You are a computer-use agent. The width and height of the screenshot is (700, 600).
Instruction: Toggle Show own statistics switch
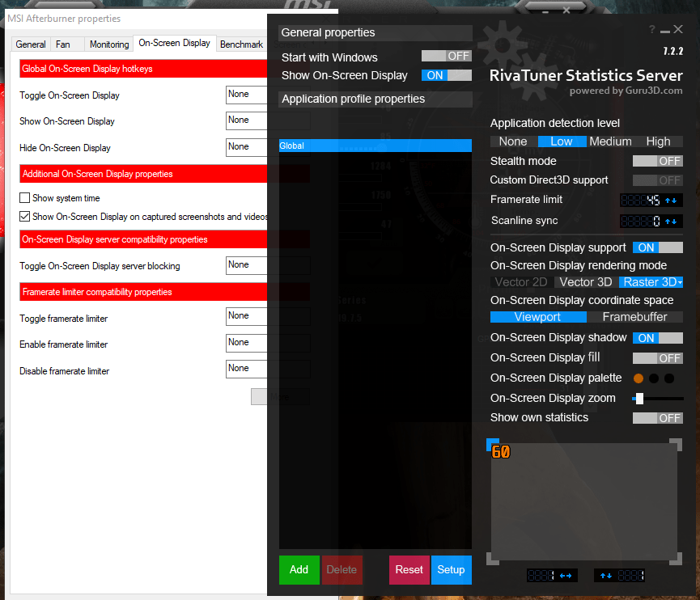(x=658, y=418)
